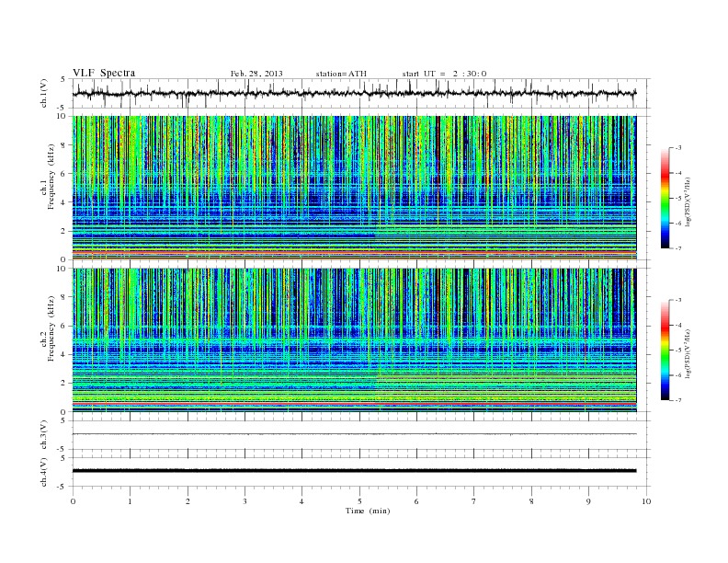Select the "ch.3(V)" axis label
This screenshot has height=563, width=728.
(x=43, y=435)
